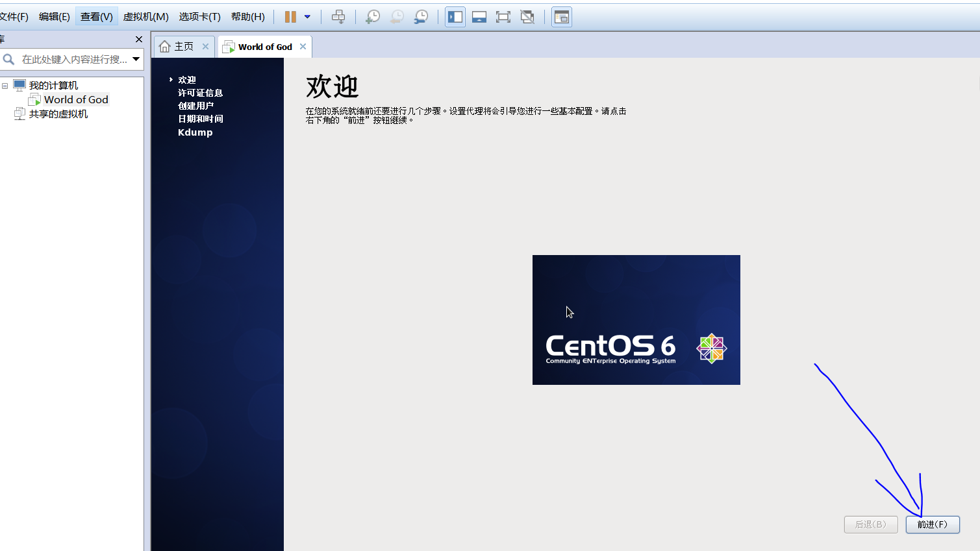Click the 欢迎 setup step

[x=187, y=80]
